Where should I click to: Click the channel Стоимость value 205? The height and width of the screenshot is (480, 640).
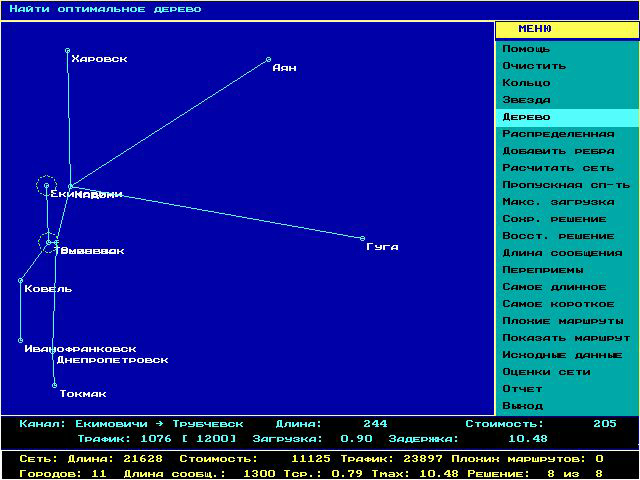pos(604,424)
